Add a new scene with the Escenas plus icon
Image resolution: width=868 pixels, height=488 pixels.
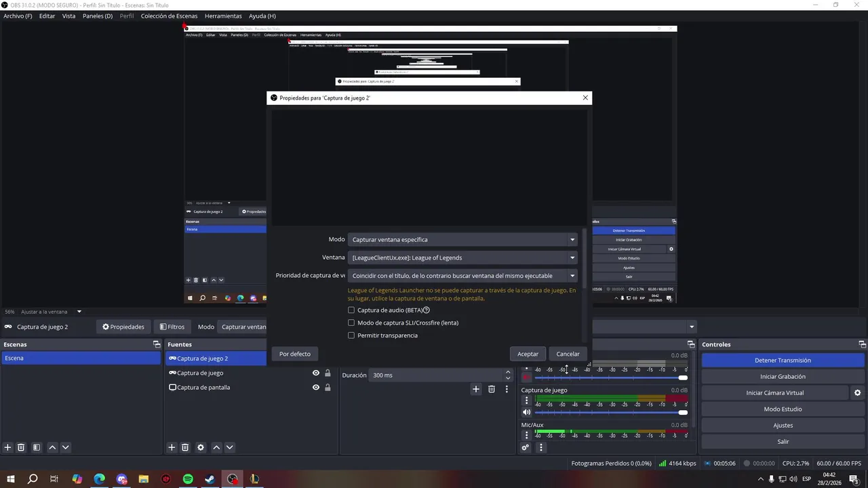pyautogui.click(x=8, y=447)
